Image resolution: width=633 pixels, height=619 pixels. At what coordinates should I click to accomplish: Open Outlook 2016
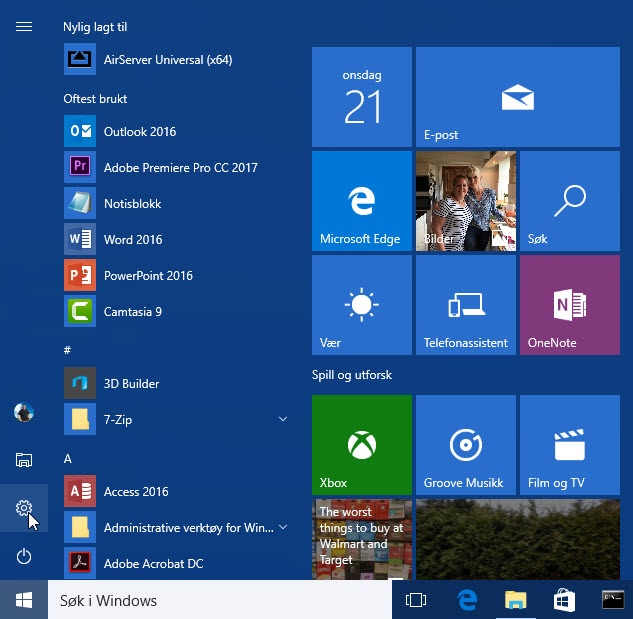(x=139, y=132)
